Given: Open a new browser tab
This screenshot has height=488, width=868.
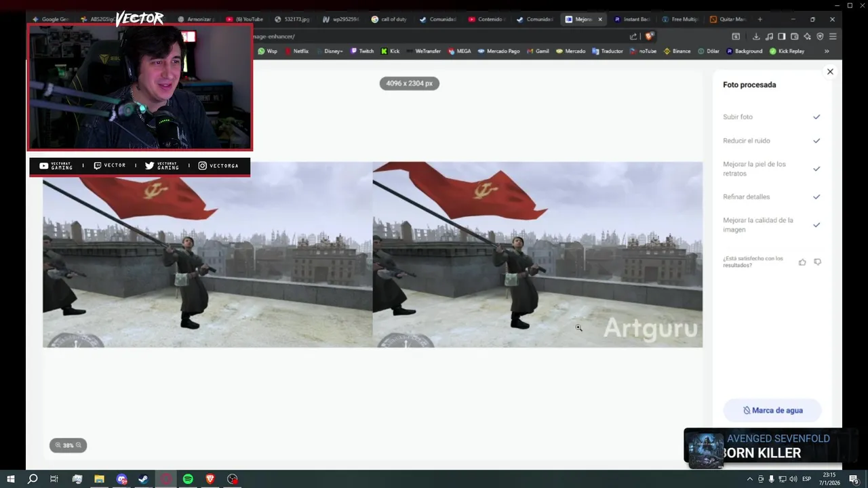Looking at the screenshot, I should click(x=759, y=20).
